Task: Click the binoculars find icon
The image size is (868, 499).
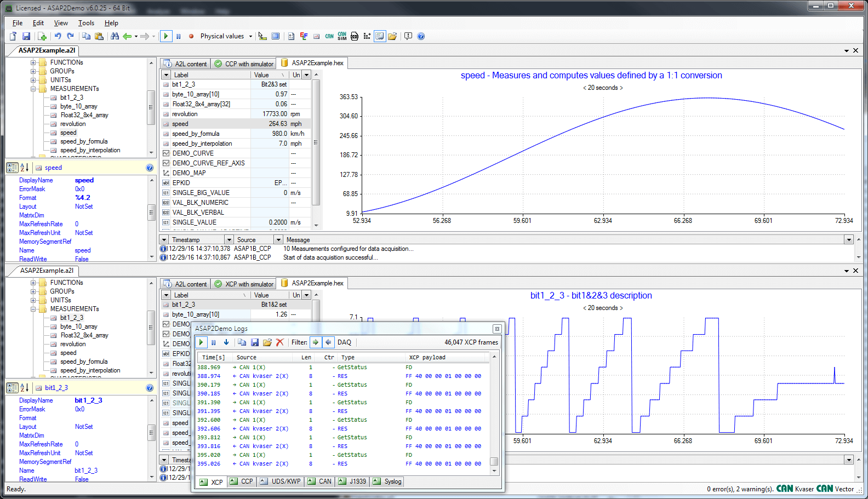Action: pos(115,36)
